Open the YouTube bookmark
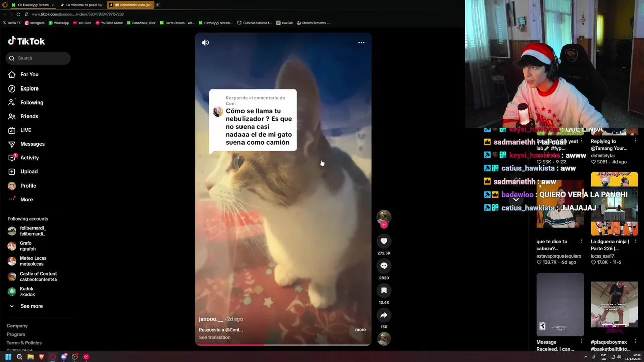This screenshot has width=644, height=362. [82, 23]
